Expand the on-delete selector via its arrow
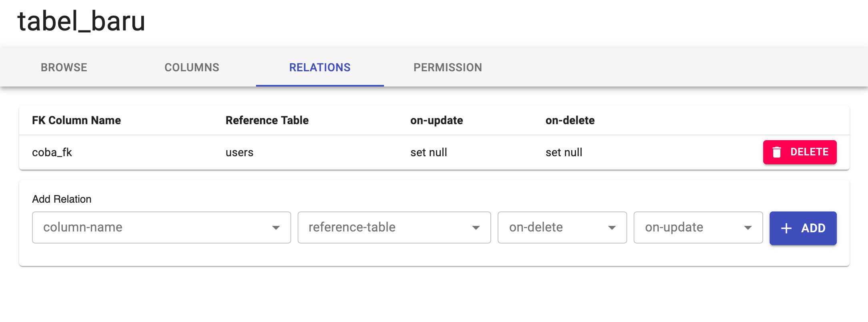 pos(612,228)
